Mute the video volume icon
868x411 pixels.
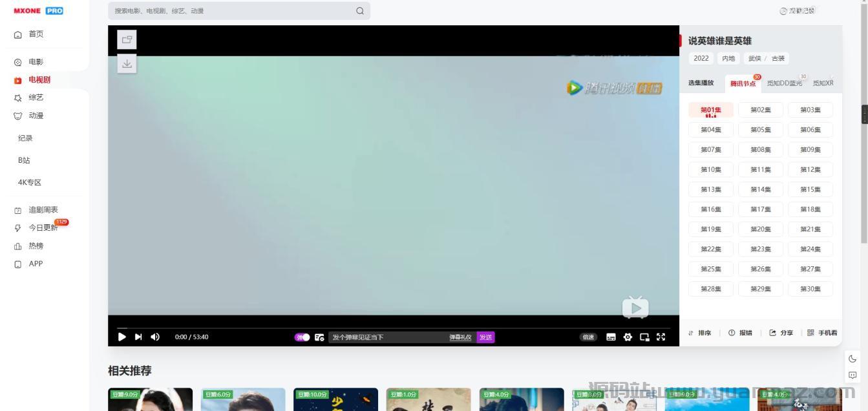coord(154,337)
